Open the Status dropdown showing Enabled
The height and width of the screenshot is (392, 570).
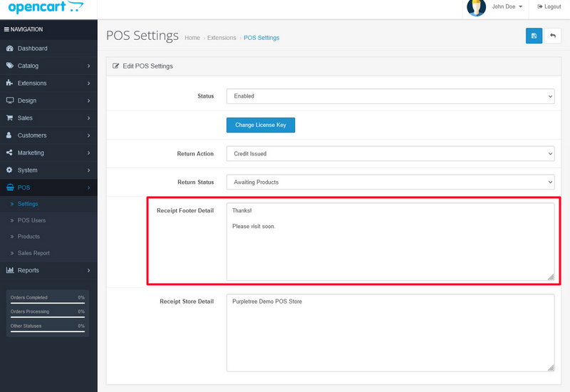[390, 96]
